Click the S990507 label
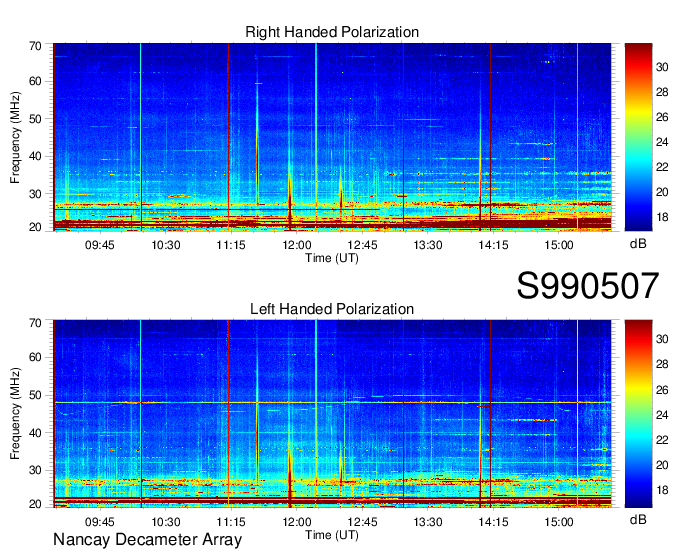Image resolution: width=680 pixels, height=552 pixels. click(588, 285)
